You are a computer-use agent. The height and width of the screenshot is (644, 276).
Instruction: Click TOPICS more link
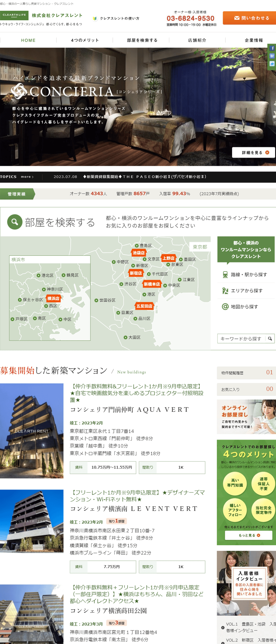[27, 177]
